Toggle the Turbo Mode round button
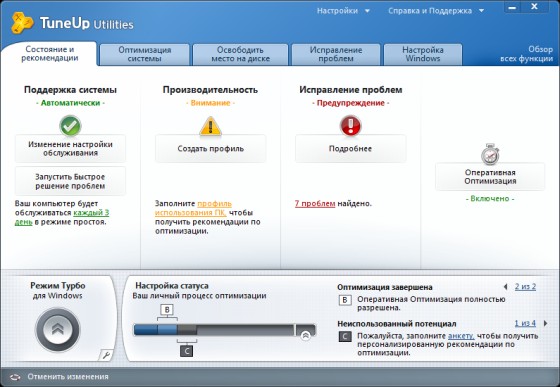 pos(58,330)
